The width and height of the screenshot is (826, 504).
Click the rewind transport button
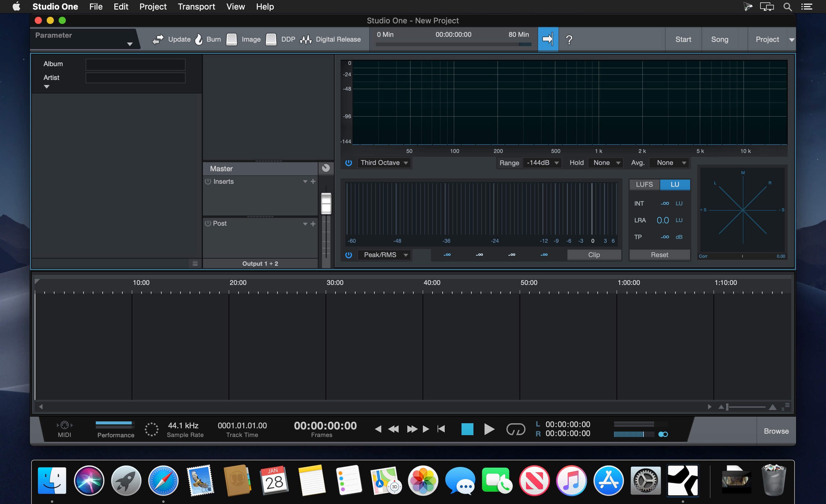tap(394, 429)
